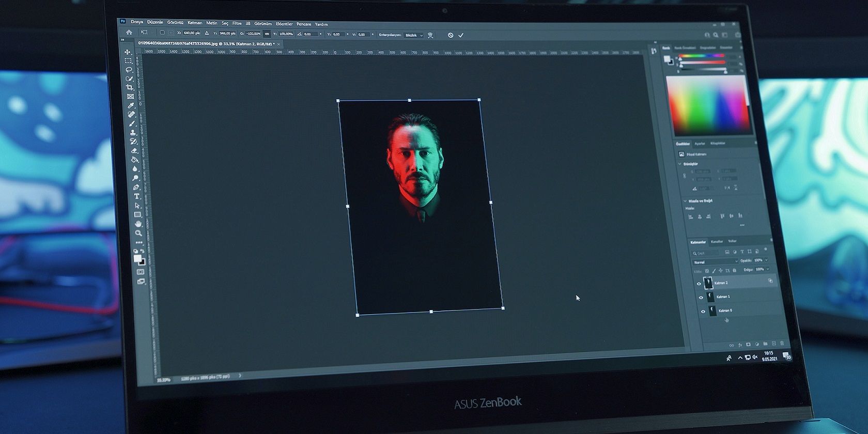Click the more options dots under Hizala
Image resolution: width=868 pixels, height=434 pixels.
click(x=742, y=225)
